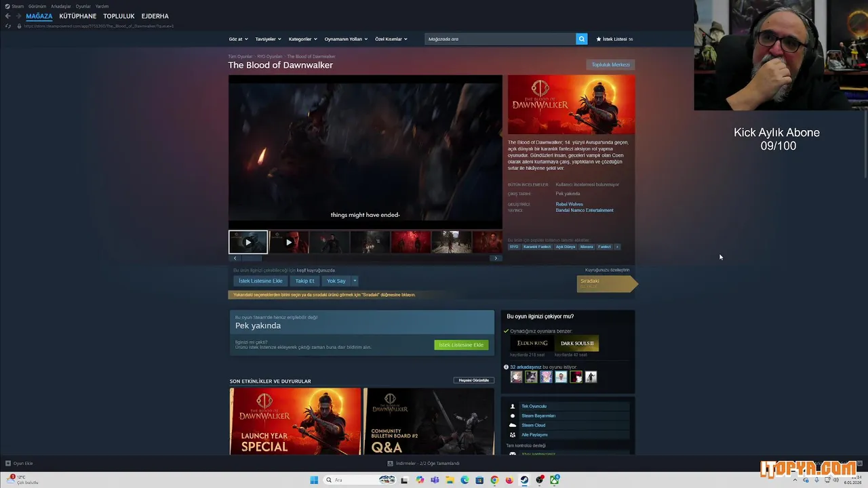The width and height of the screenshot is (868, 488).
Task: Click the Hepsini Görüntüle button
Action: point(474,380)
